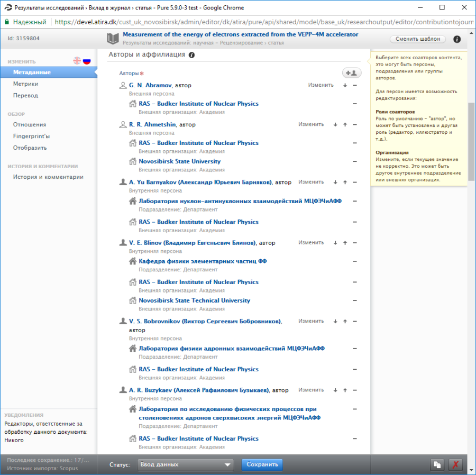Remove author R. R. Ahmetshin
The image size is (476, 475).
(354, 124)
